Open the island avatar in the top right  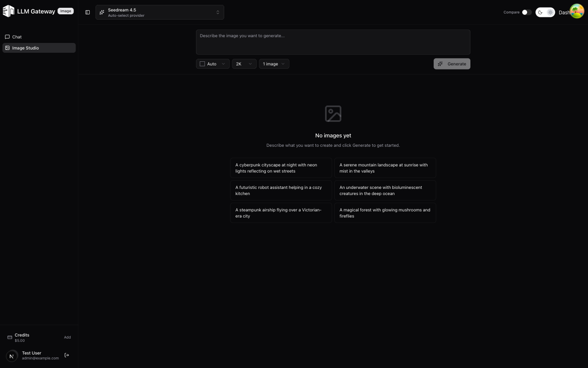point(577,11)
